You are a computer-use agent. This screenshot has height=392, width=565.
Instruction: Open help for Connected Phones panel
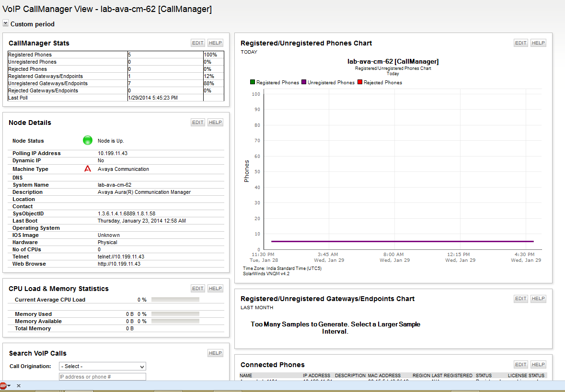538,365
